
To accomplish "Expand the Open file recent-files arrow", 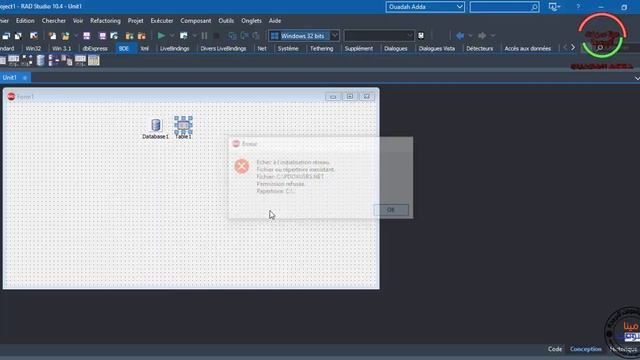I will [76, 36].
